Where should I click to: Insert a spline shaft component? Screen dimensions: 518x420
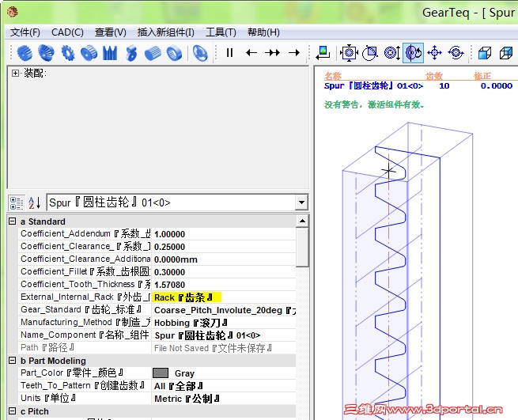153,53
